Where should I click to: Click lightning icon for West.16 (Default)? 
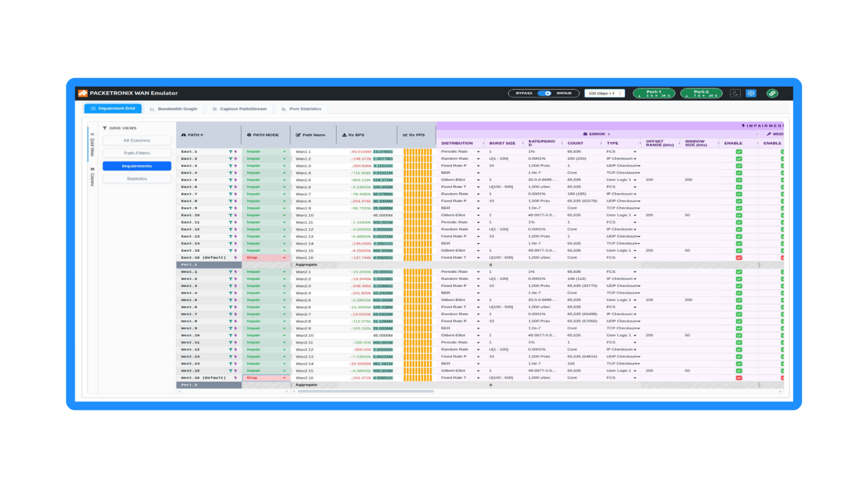coord(236,378)
